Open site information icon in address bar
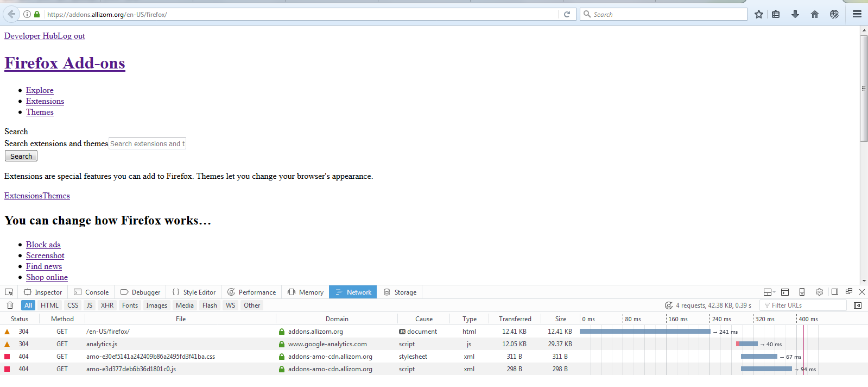Image resolution: width=868 pixels, height=387 pixels. click(x=27, y=14)
